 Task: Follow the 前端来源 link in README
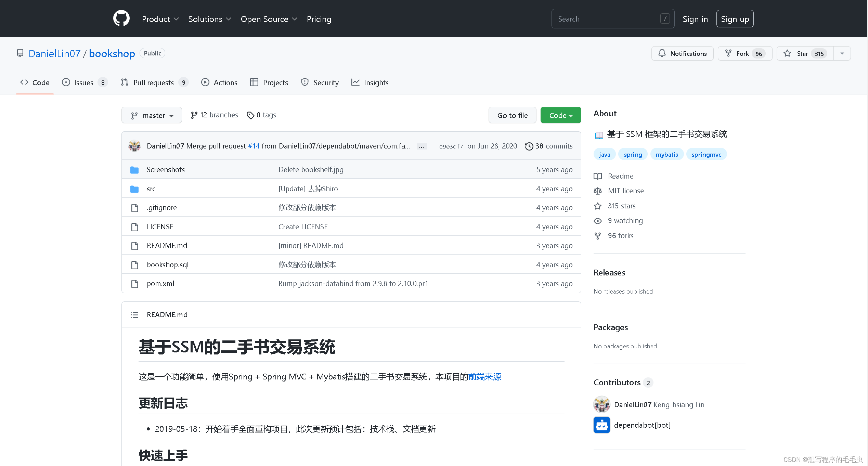(484, 377)
